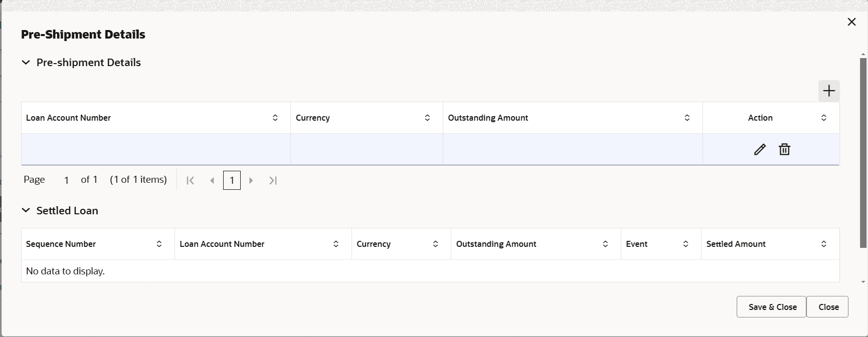This screenshot has height=337, width=868.
Task: Select page 1 in the pagination control
Action: coord(232,180)
